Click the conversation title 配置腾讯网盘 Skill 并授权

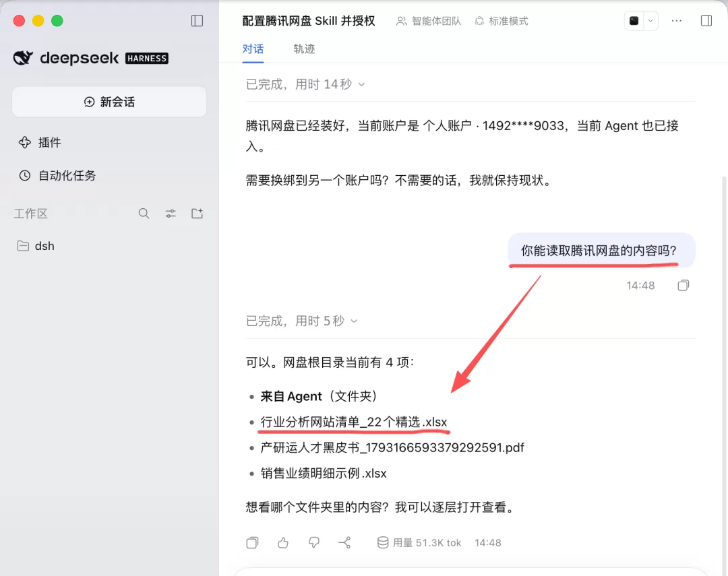(x=309, y=21)
